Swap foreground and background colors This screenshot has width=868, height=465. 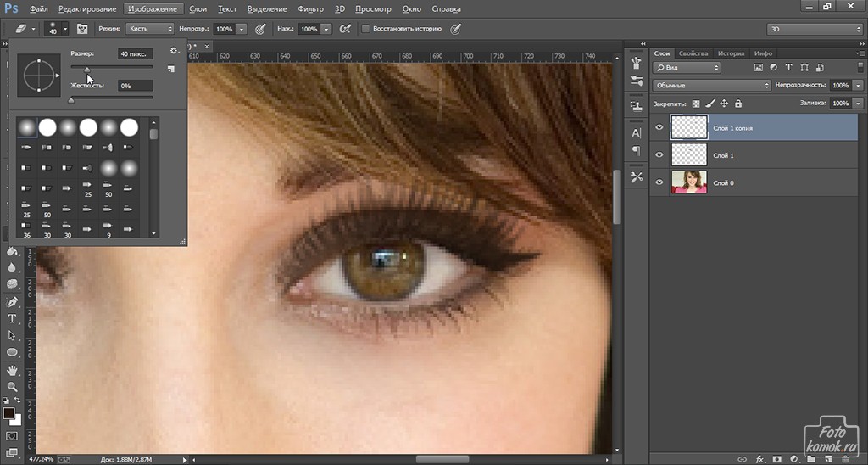click(x=17, y=401)
